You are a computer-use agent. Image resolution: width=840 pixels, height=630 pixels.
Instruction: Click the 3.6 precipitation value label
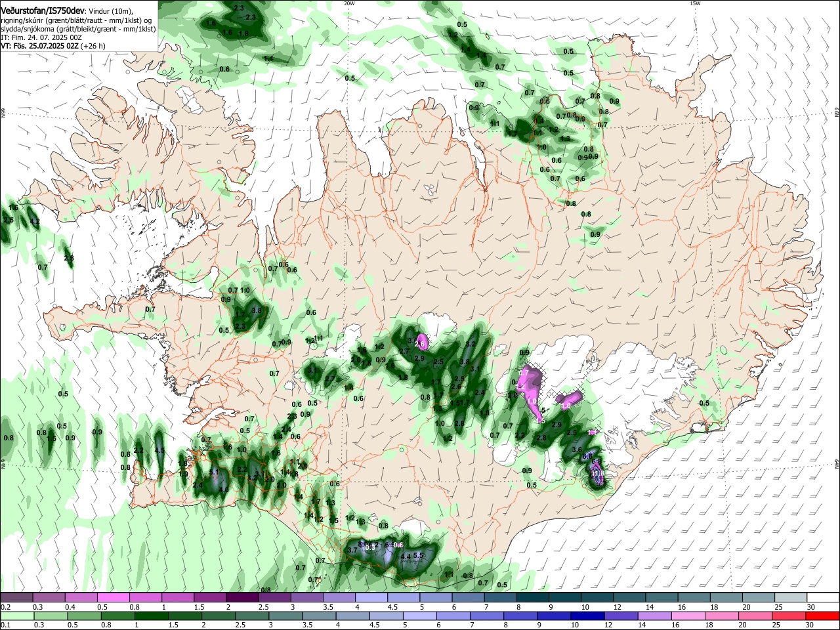click(577, 450)
